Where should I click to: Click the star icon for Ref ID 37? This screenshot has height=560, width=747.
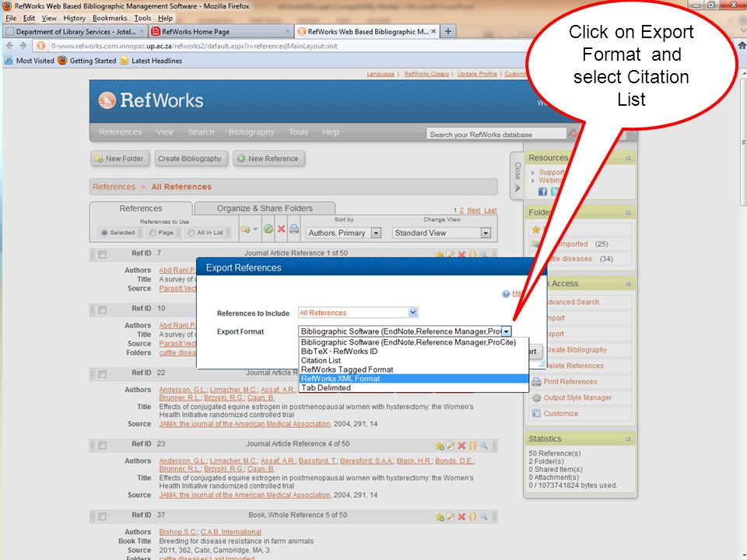point(439,516)
